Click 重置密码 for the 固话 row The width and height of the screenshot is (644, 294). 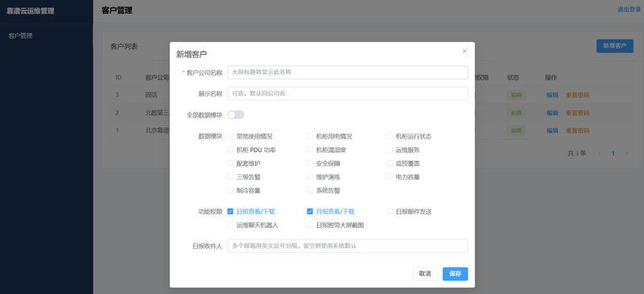pyautogui.click(x=577, y=95)
